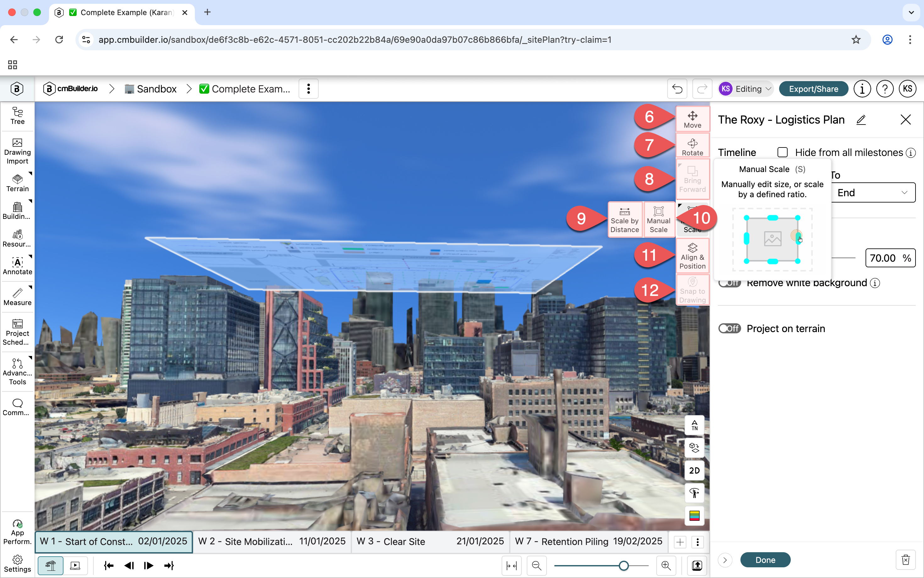Play to next milestone
Screen dimensions: 924x578
coord(149,565)
